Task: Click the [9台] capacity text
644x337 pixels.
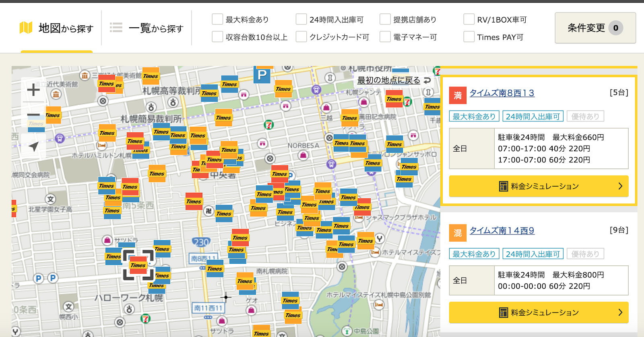Action: pyautogui.click(x=619, y=230)
